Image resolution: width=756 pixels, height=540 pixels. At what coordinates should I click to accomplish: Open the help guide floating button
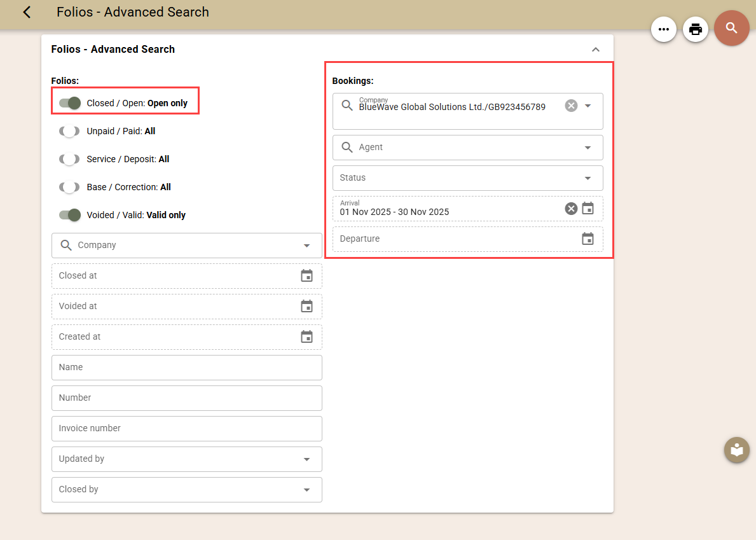737,450
